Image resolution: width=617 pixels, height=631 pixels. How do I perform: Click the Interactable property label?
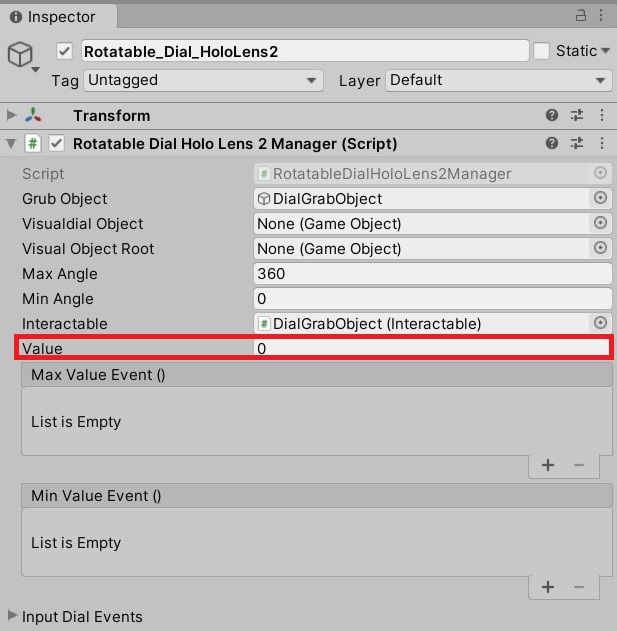click(x=65, y=324)
